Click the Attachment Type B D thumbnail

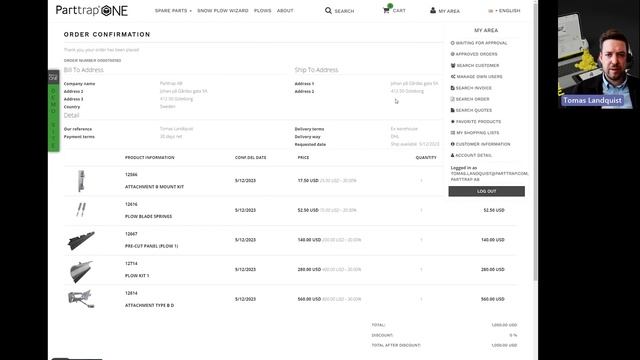[x=81, y=299]
